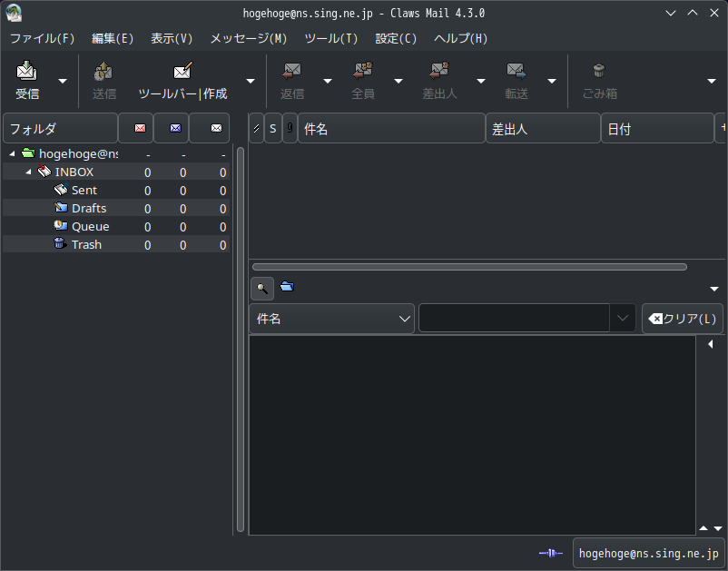The image size is (728, 571).
Task: Collapse the hogehoge account node
Action: tap(12, 153)
